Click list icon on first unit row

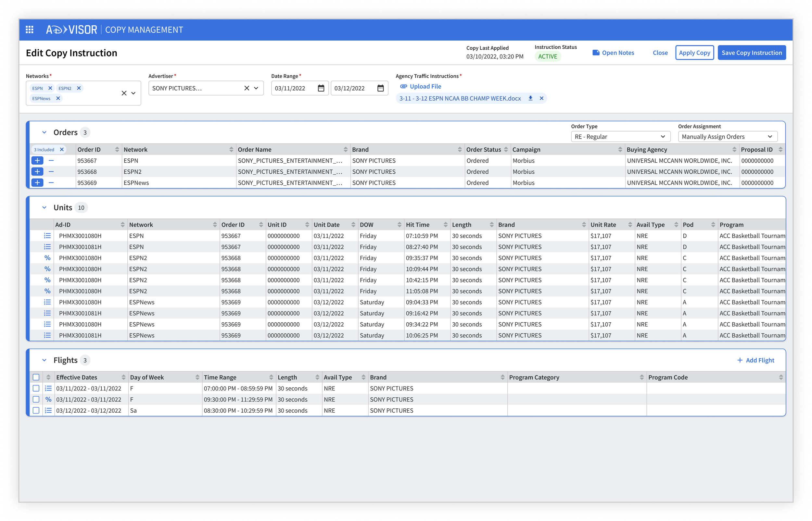47,236
